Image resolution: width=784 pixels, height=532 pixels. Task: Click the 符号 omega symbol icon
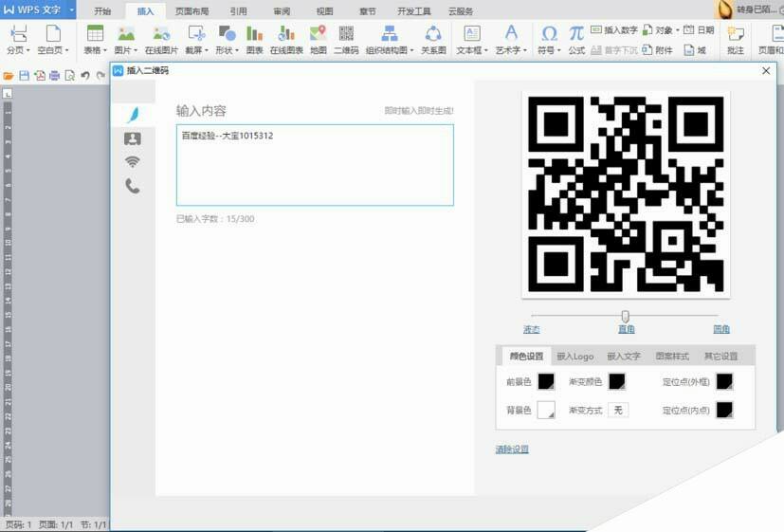549,34
